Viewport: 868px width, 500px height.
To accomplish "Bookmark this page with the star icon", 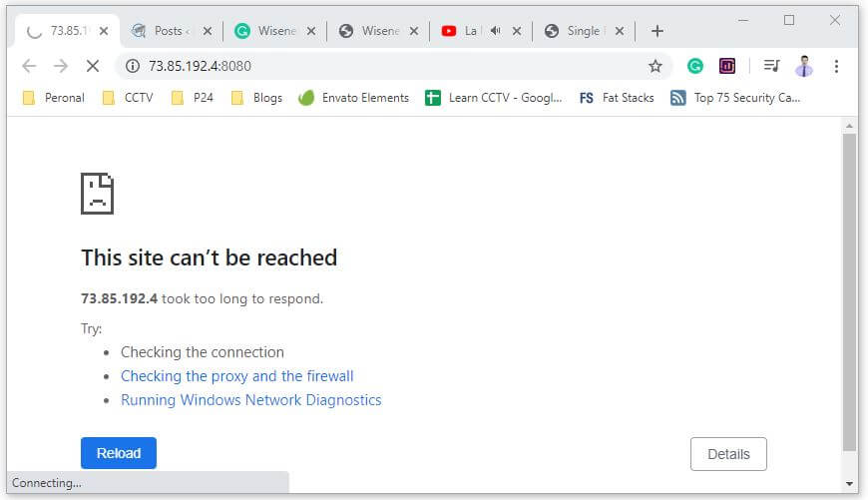I will [x=655, y=66].
